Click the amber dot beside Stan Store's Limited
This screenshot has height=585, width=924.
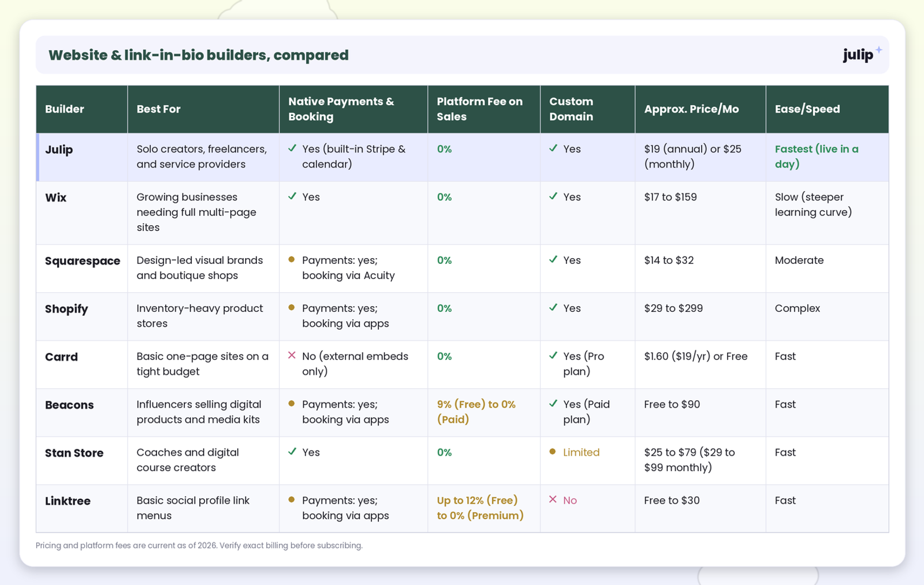[x=553, y=452]
